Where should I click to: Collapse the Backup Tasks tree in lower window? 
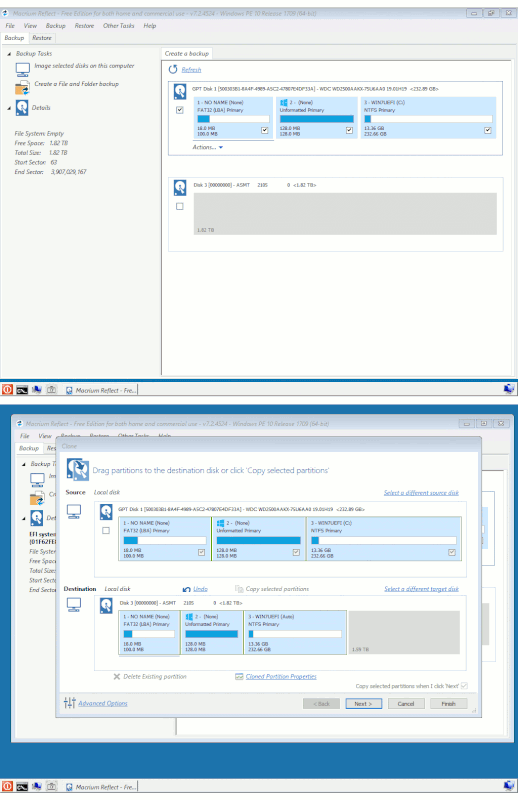(x=23, y=464)
